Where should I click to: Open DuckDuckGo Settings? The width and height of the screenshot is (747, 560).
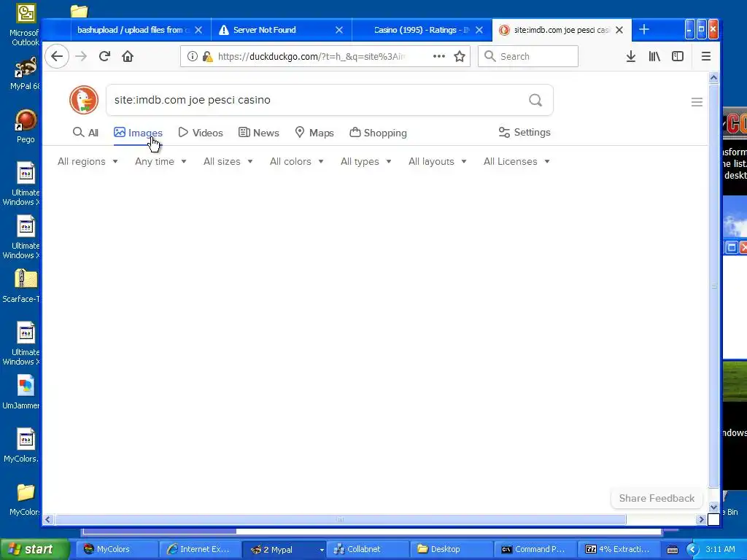point(525,133)
